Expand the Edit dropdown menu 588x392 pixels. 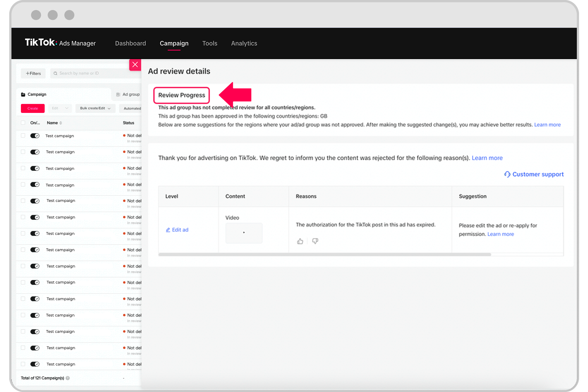60,108
